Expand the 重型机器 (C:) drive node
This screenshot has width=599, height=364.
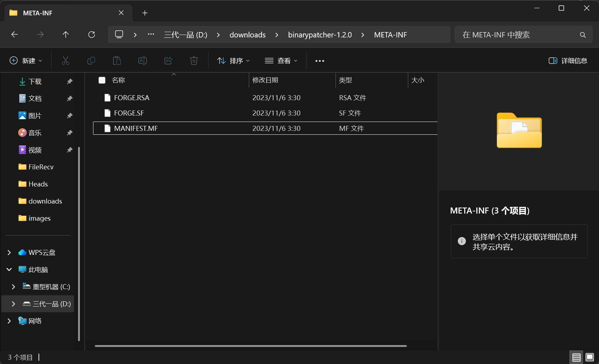(x=14, y=287)
